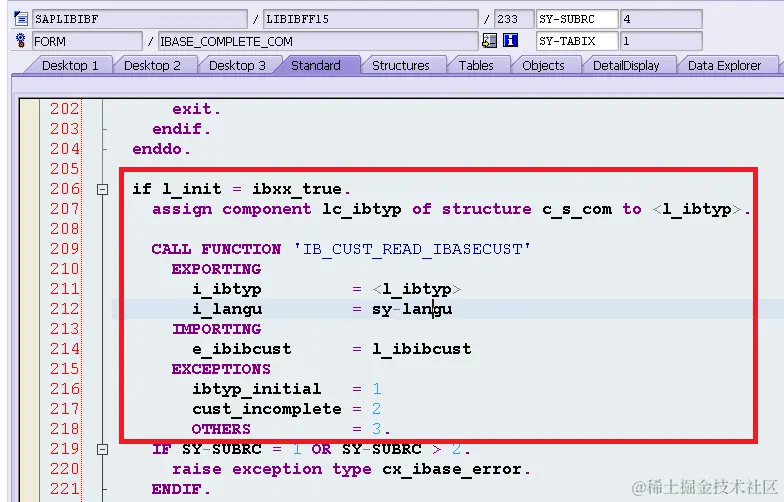Click 'lc_ibtyp' in the assign statement

tap(362, 209)
